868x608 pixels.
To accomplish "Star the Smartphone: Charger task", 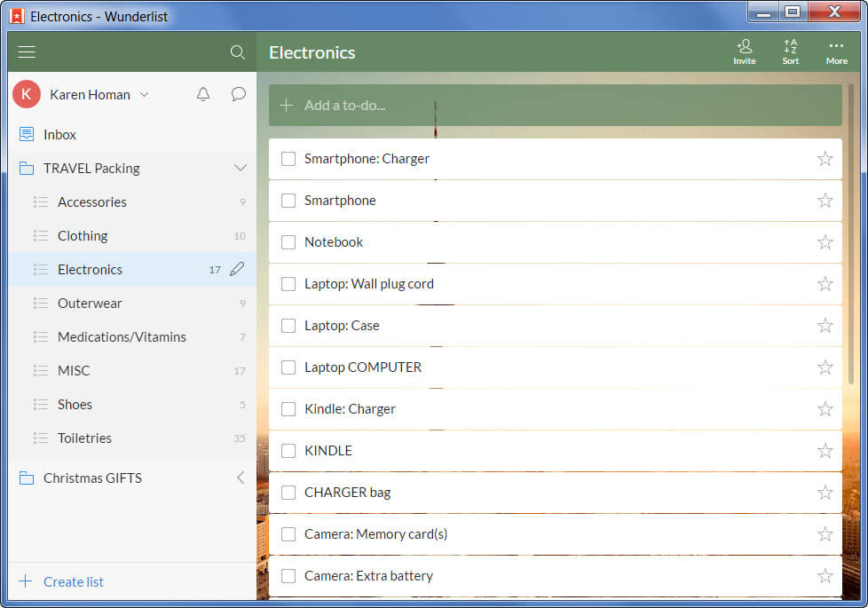I will pyautogui.click(x=825, y=159).
